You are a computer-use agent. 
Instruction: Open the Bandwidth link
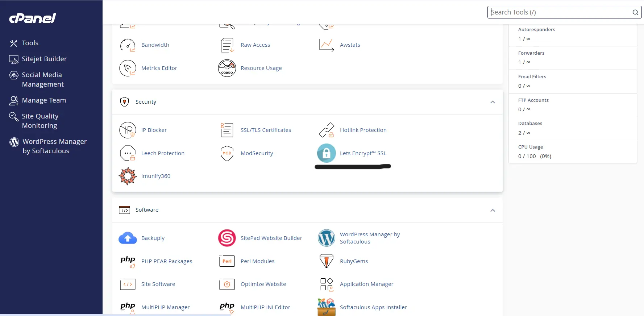point(155,45)
